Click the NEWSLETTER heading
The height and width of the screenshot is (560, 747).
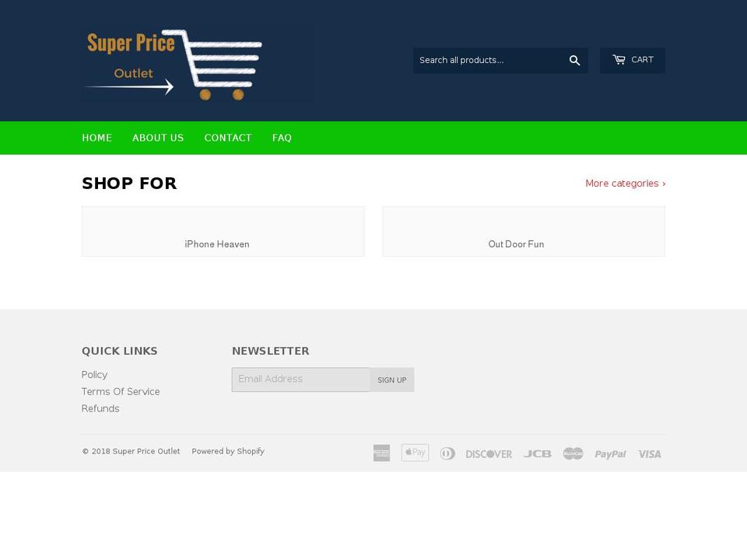pyautogui.click(x=271, y=351)
